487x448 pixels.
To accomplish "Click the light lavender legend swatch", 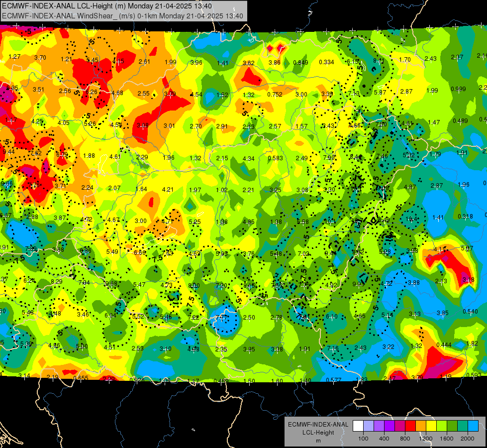I will pos(369,426).
